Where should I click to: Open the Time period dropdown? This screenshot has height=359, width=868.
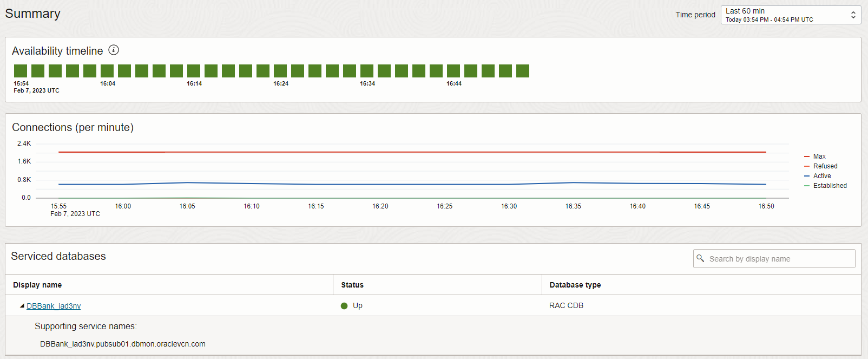791,15
